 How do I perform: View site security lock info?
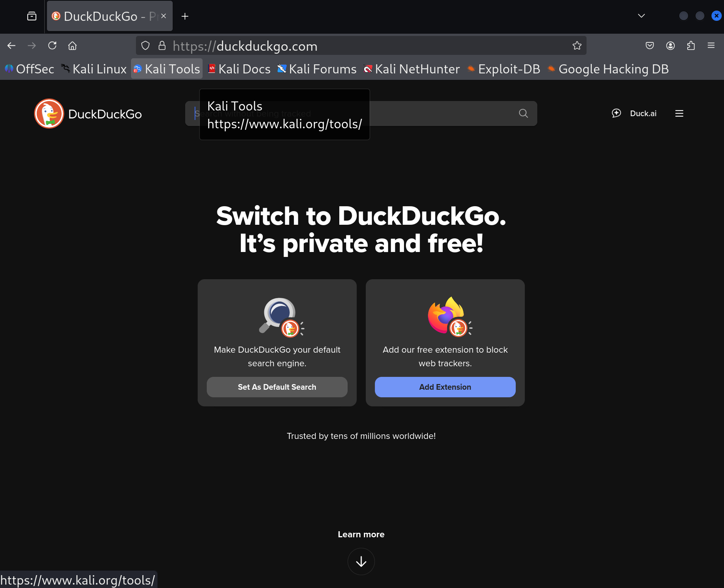click(x=162, y=46)
